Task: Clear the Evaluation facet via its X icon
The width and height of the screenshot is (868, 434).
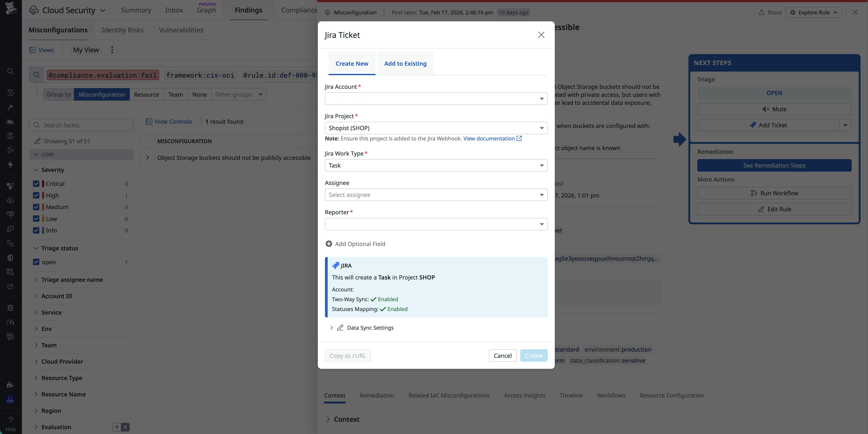Action: 125,427
